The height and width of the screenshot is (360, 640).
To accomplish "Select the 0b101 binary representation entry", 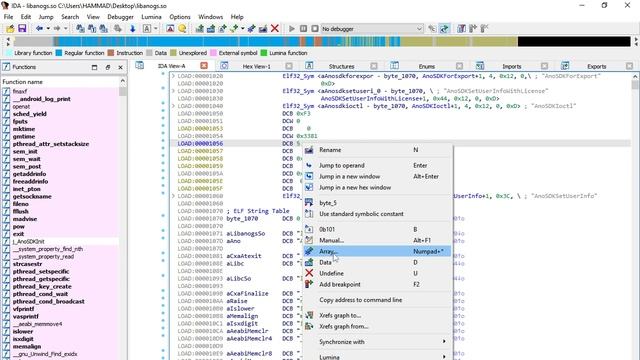I will click(378, 229).
